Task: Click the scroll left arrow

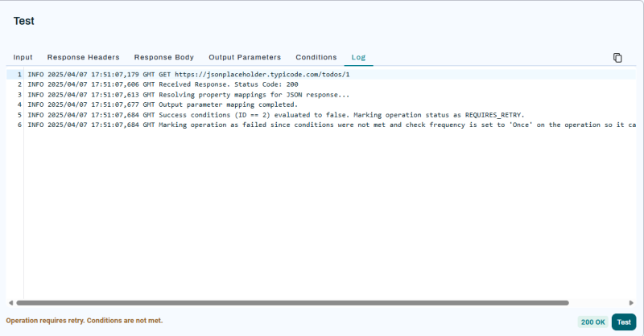Action: (x=10, y=303)
